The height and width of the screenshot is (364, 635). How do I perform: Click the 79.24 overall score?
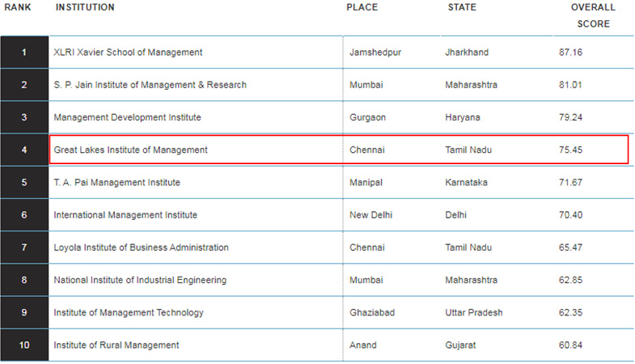(x=570, y=117)
